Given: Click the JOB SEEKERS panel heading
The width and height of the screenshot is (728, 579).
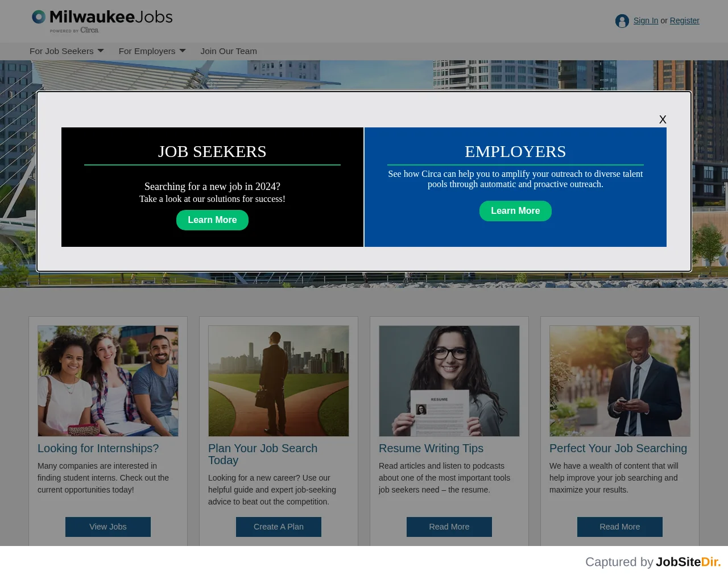Looking at the screenshot, I should coord(212,151).
